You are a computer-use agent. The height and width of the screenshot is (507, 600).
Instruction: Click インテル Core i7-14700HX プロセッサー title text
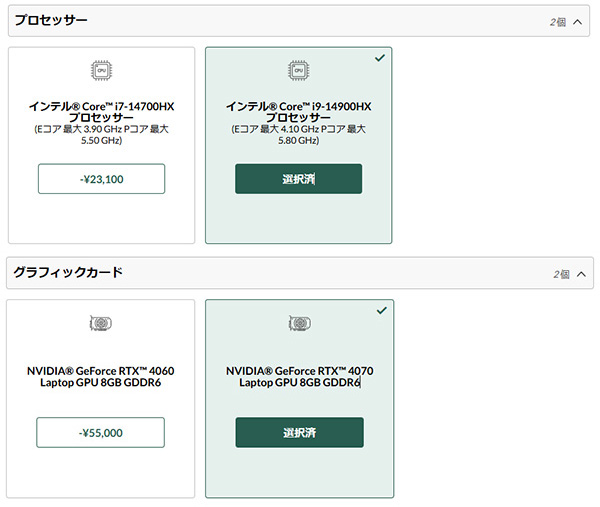coord(101,112)
